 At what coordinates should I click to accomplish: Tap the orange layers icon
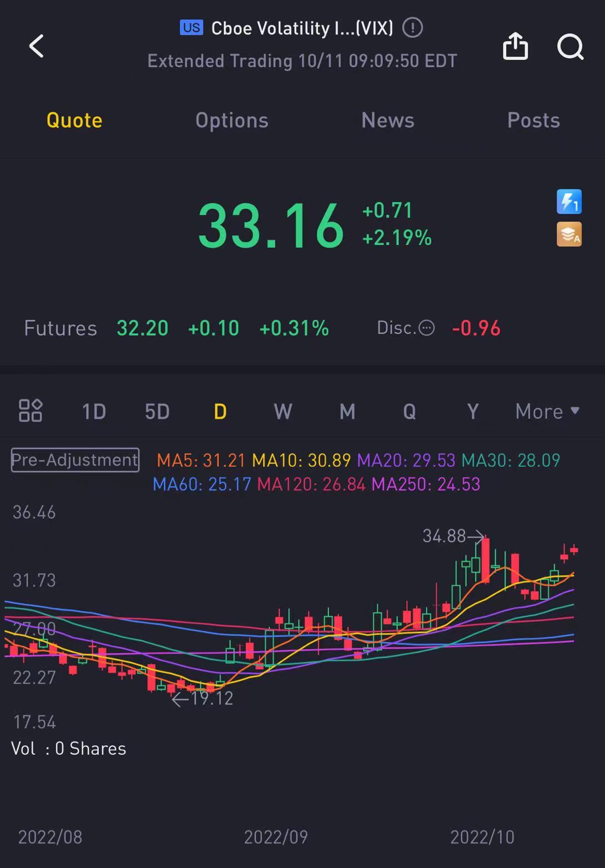click(569, 234)
